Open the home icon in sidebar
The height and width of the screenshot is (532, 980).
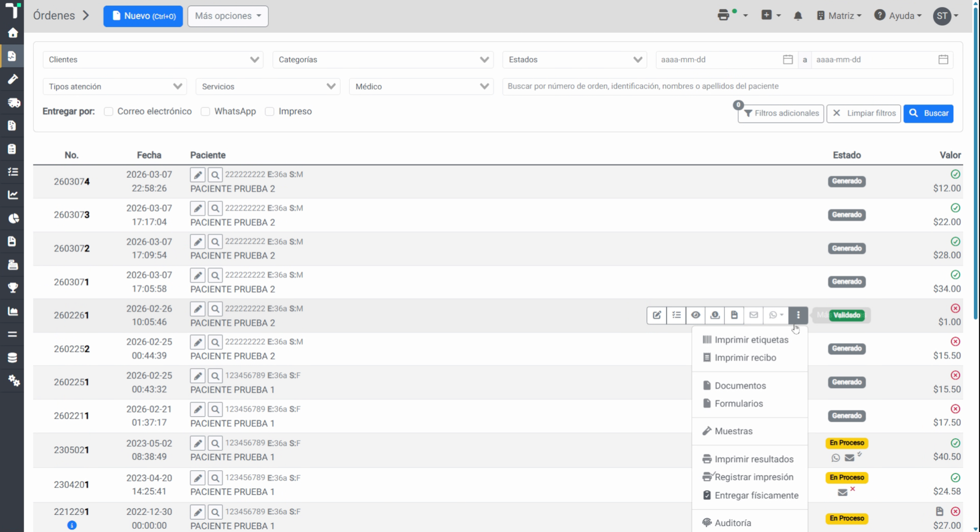coord(13,33)
